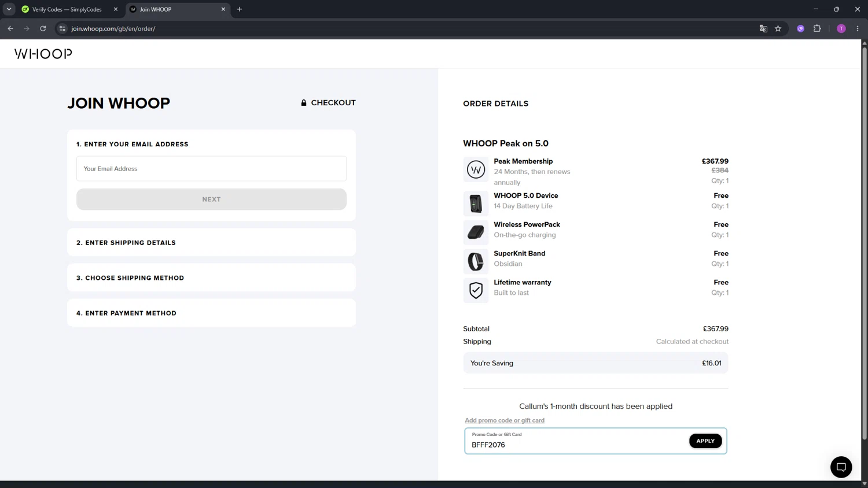Click the SuperKnit Band thumbnail
The image size is (868, 488).
tap(476, 261)
